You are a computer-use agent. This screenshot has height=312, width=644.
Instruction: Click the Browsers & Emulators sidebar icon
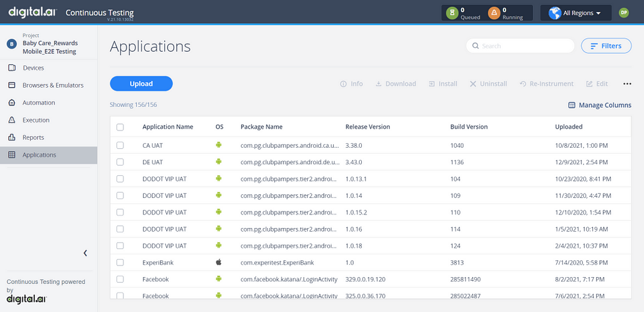[x=12, y=85]
